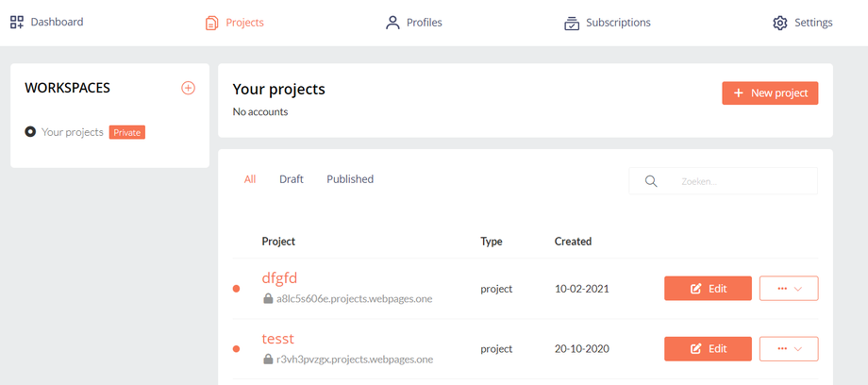
Task: Click the status dot next to tesst
Action: [x=236, y=349]
